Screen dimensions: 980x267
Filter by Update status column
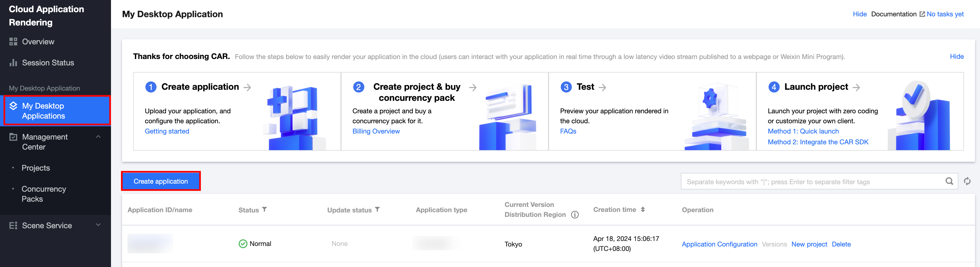(x=377, y=210)
